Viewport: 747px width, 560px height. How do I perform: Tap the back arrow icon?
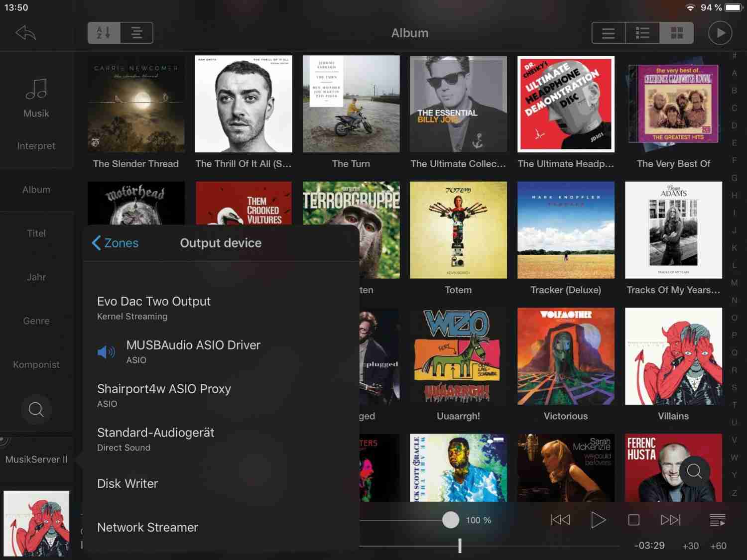click(25, 33)
